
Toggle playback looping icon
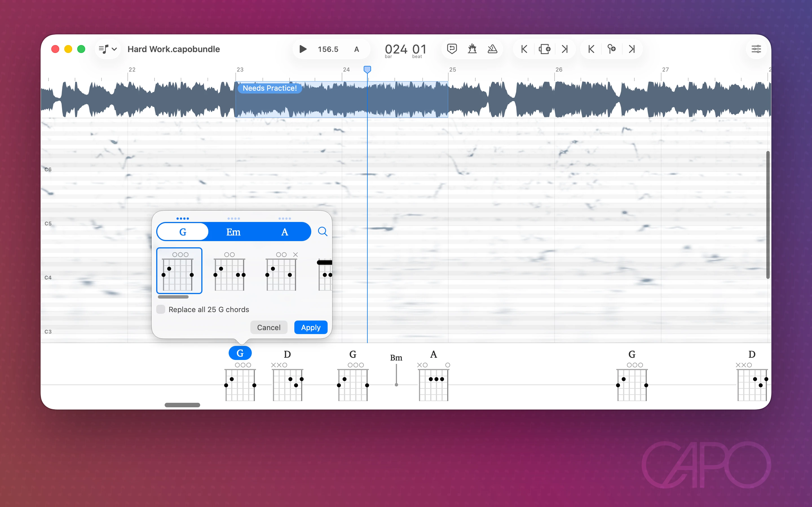click(x=452, y=49)
